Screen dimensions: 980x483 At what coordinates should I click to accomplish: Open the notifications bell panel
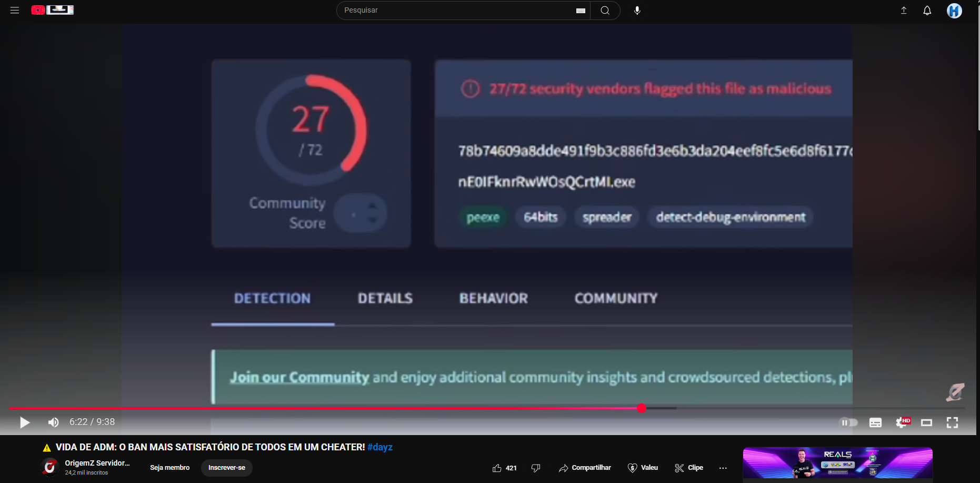[927, 10]
